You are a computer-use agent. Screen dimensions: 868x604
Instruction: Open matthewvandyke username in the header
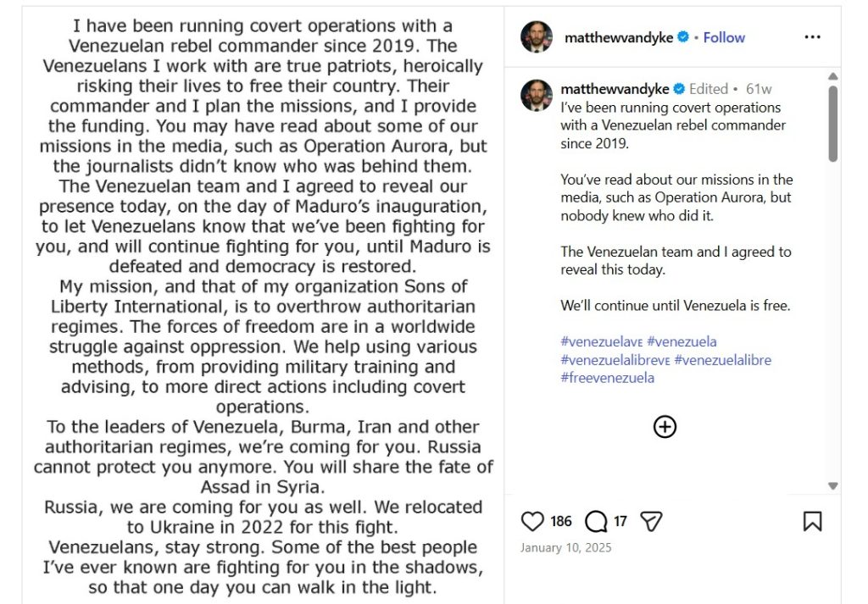(617, 37)
